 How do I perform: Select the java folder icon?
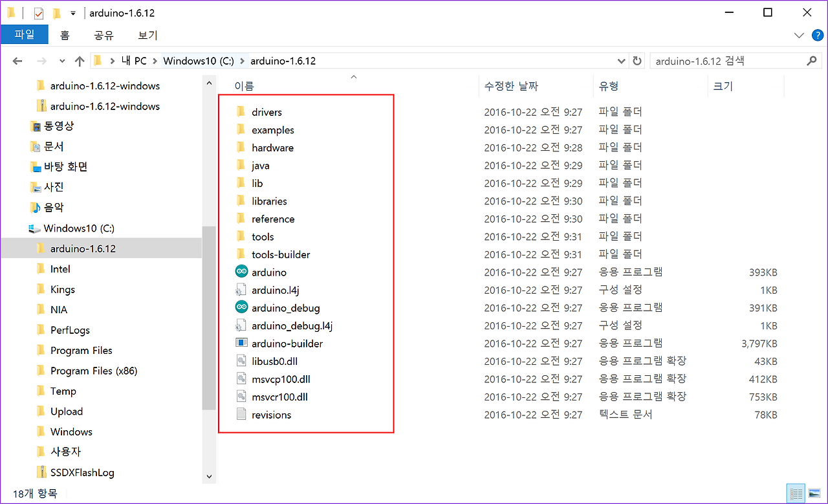click(241, 166)
